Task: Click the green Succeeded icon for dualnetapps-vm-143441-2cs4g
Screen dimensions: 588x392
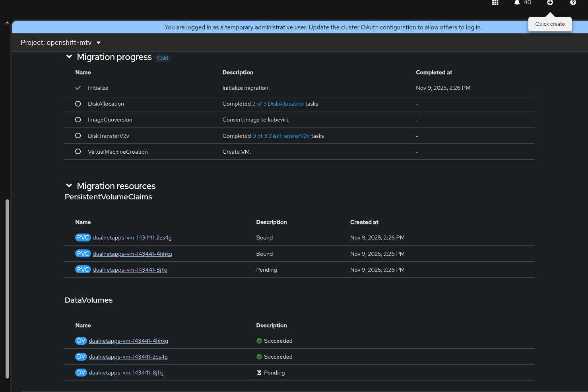Action: (259, 357)
